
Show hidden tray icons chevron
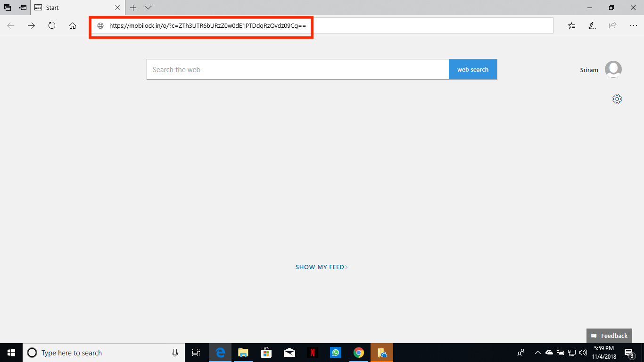click(x=537, y=352)
